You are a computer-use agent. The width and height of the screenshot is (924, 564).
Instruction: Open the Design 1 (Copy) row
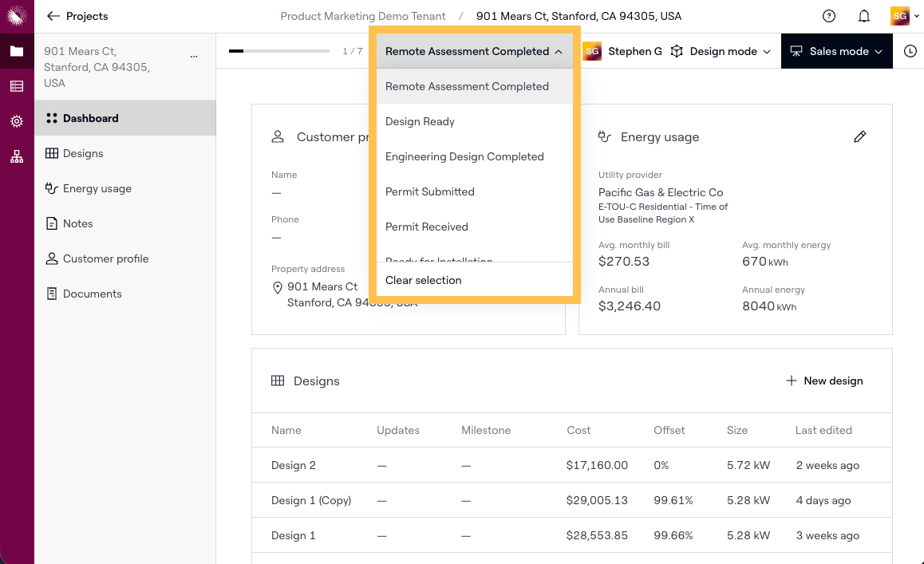pos(571,500)
